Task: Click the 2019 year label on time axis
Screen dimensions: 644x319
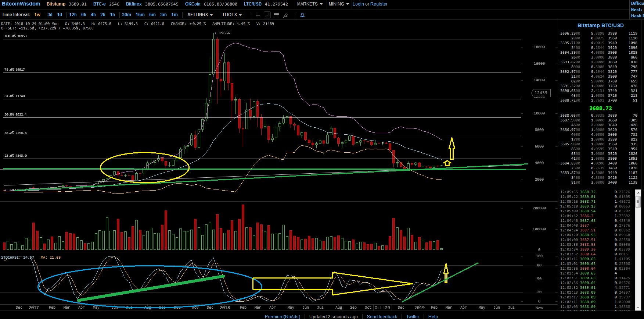Action: point(420,308)
